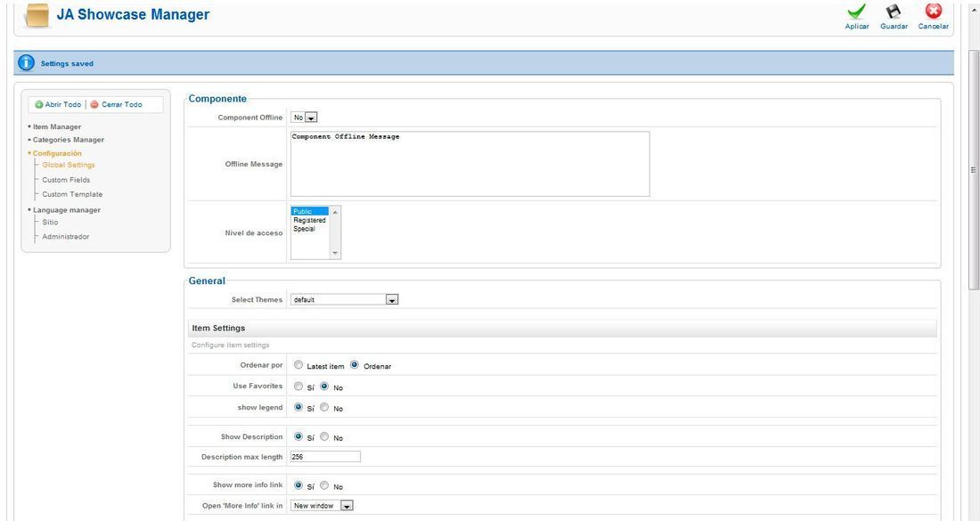Set Use Favorites to No

324,387
